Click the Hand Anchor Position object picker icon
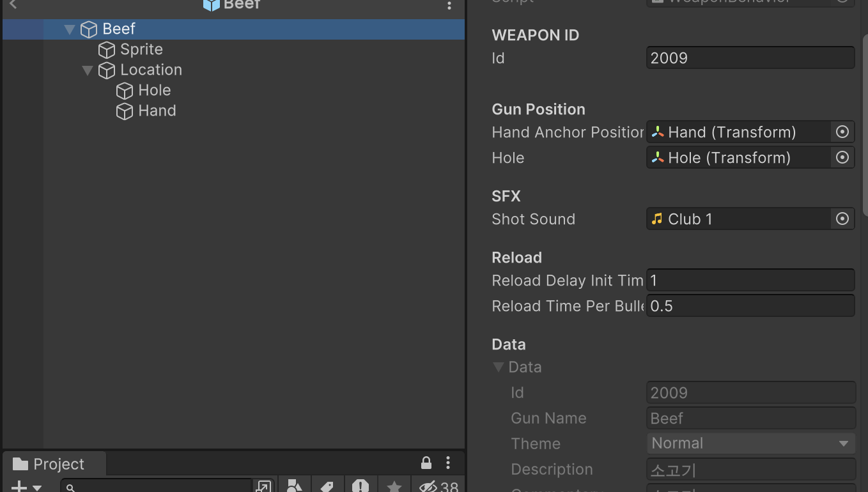The width and height of the screenshot is (868, 492). pos(842,132)
